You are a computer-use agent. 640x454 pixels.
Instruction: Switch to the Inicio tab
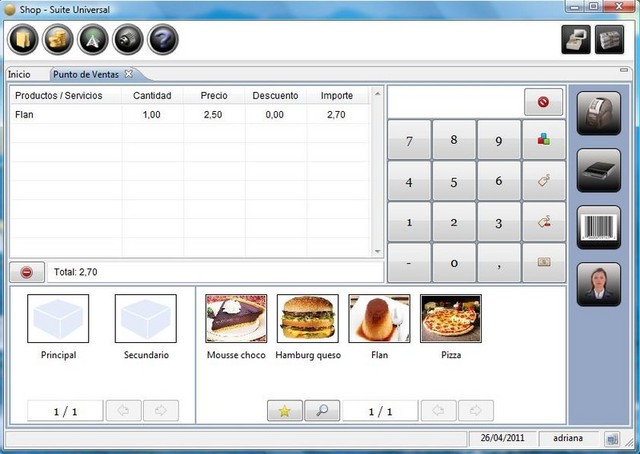(x=19, y=74)
